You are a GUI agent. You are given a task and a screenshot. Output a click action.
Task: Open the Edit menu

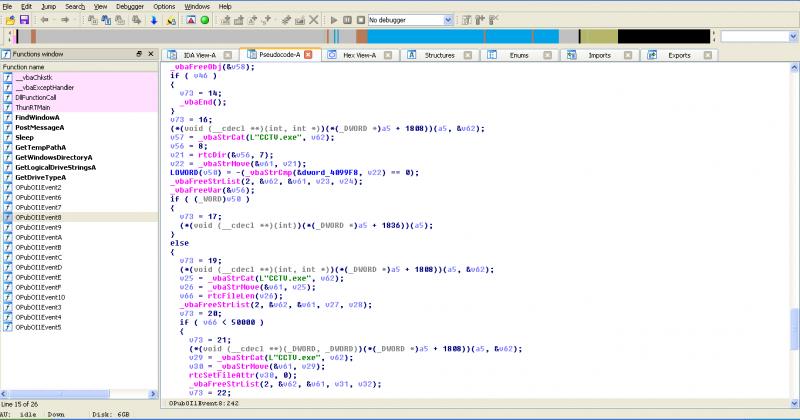[x=27, y=6]
